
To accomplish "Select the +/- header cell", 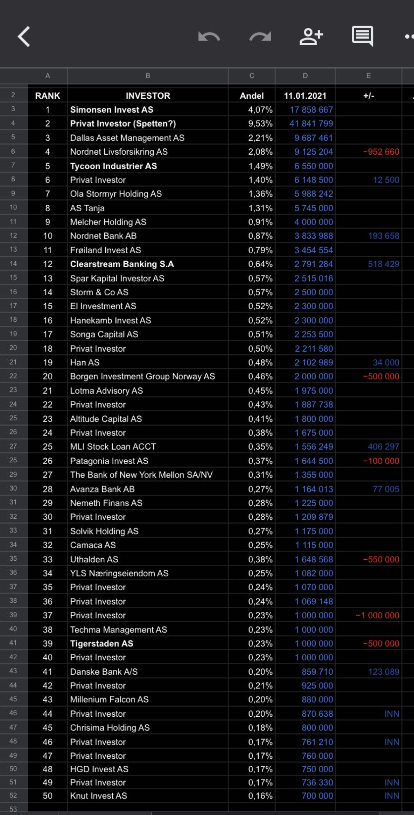I will click(x=369, y=96).
